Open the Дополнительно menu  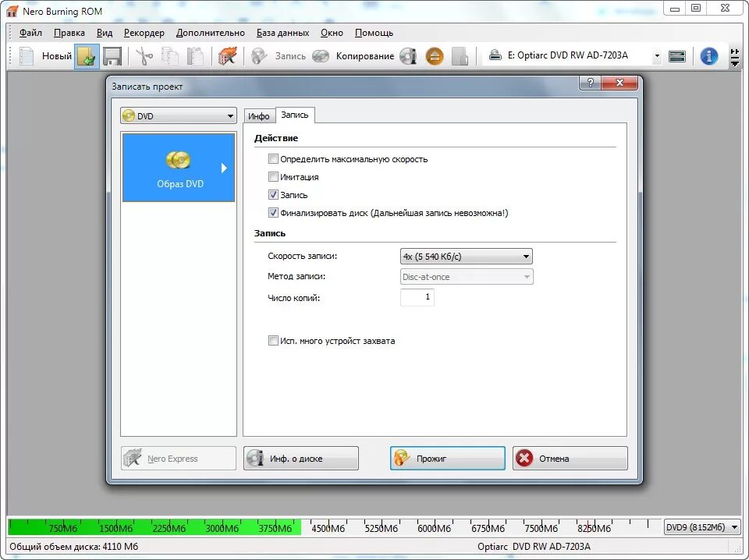[210, 33]
